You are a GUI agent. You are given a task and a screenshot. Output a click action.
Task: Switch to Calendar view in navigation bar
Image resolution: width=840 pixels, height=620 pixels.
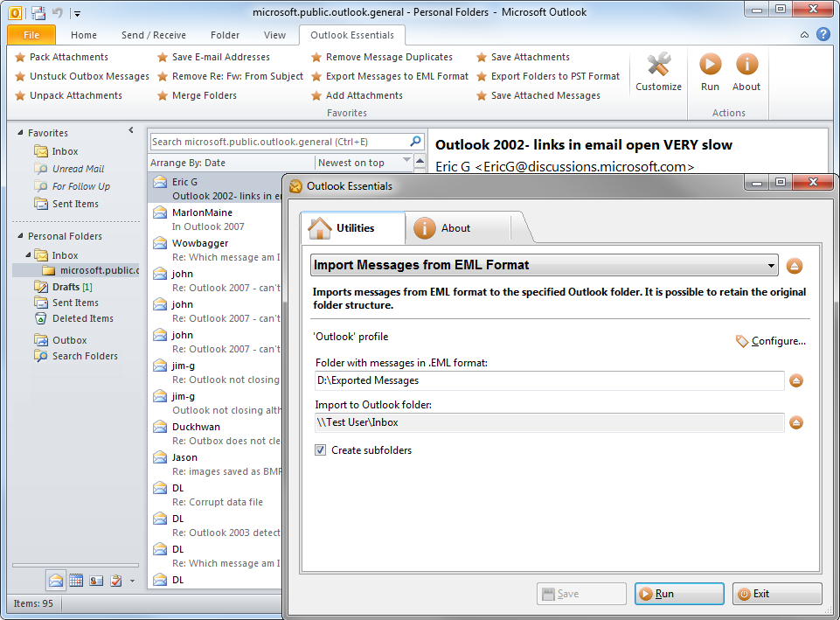click(76, 580)
